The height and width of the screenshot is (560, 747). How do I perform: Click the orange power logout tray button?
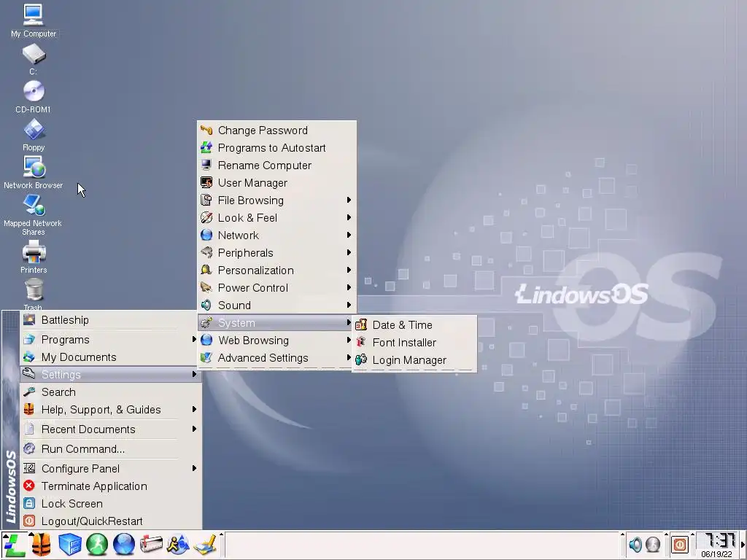coord(680,544)
